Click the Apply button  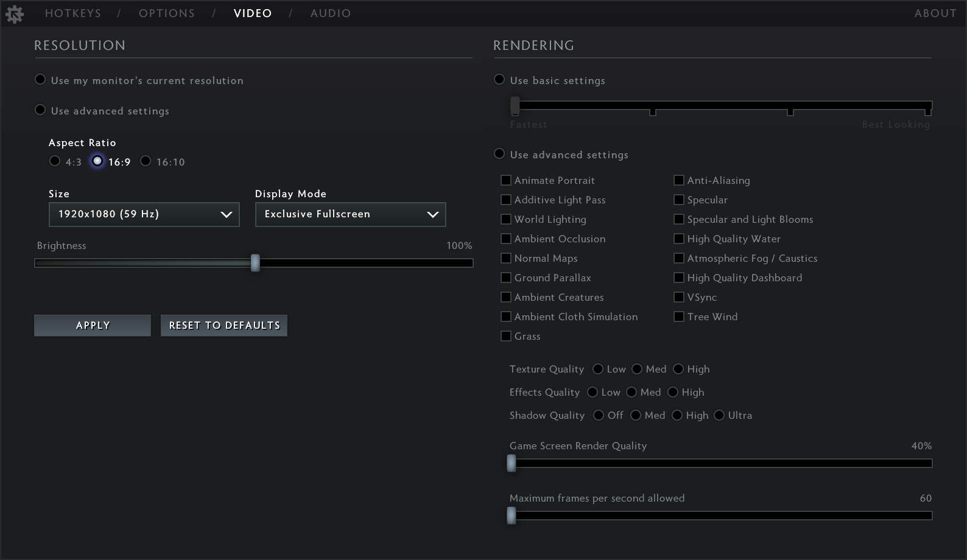(x=93, y=326)
